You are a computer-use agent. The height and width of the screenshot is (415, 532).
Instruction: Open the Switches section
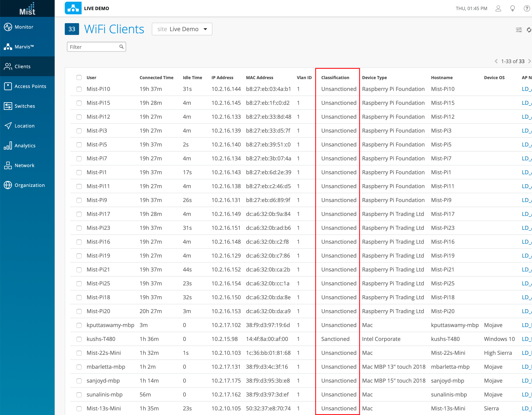25,106
